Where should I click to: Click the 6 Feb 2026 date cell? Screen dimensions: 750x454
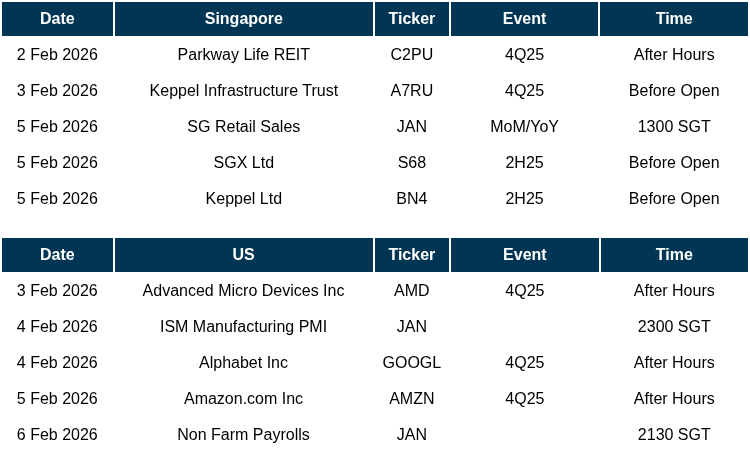(x=57, y=435)
